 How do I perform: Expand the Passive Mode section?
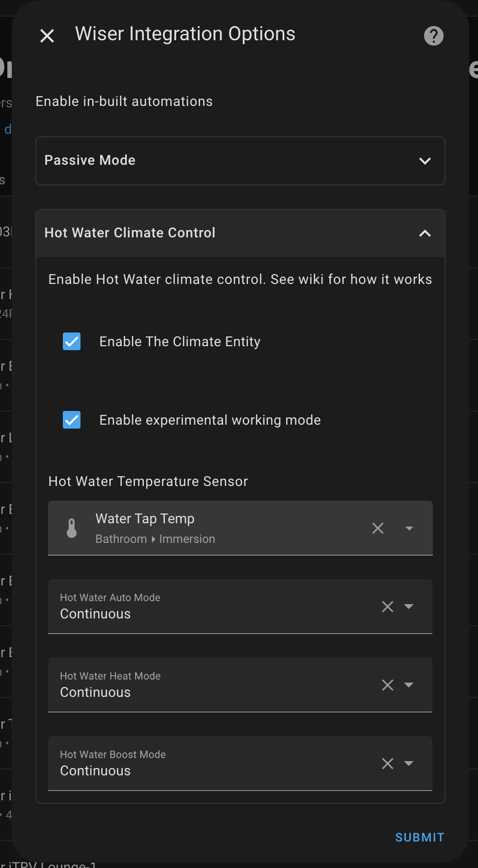240,161
